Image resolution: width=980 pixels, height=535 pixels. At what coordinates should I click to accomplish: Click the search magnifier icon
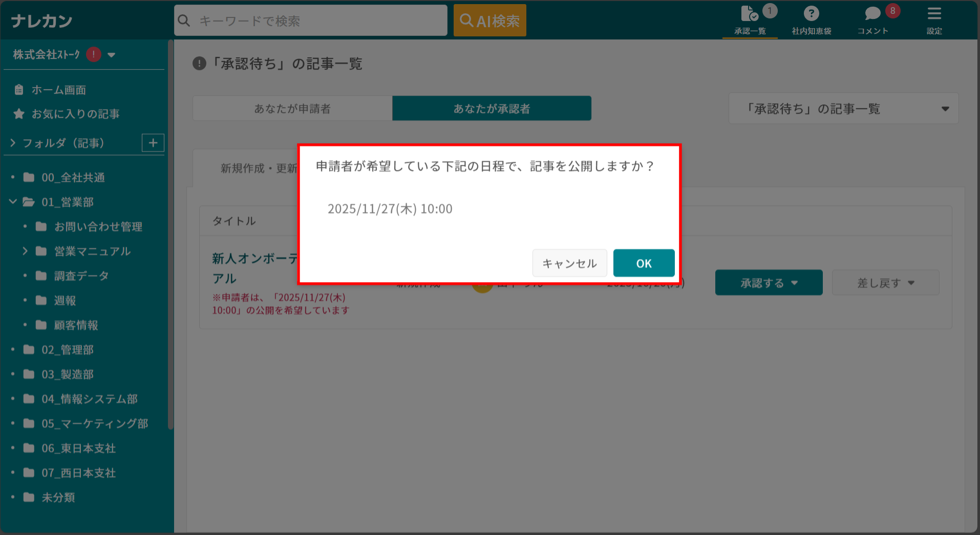point(184,20)
